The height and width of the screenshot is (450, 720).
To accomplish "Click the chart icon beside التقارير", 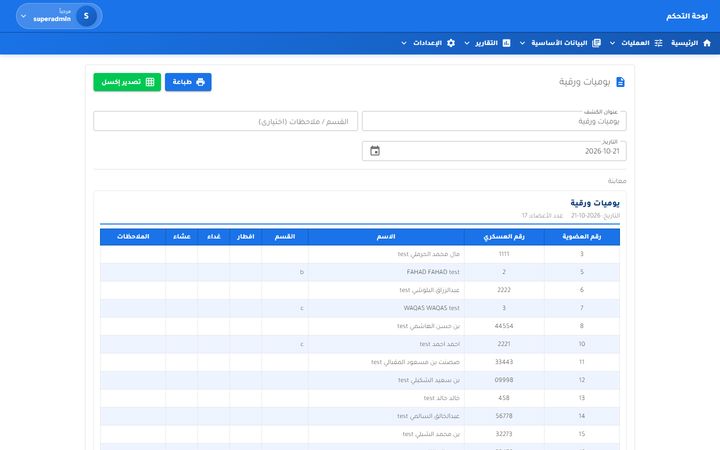I will pos(506,43).
